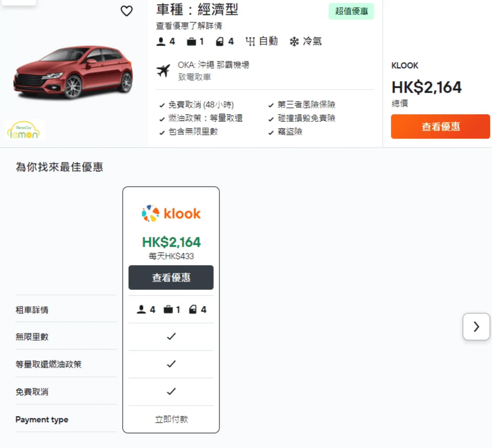The width and height of the screenshot is (492, 448).
Task: Click the red car thumbnail image
Action: tap(73, 72)
